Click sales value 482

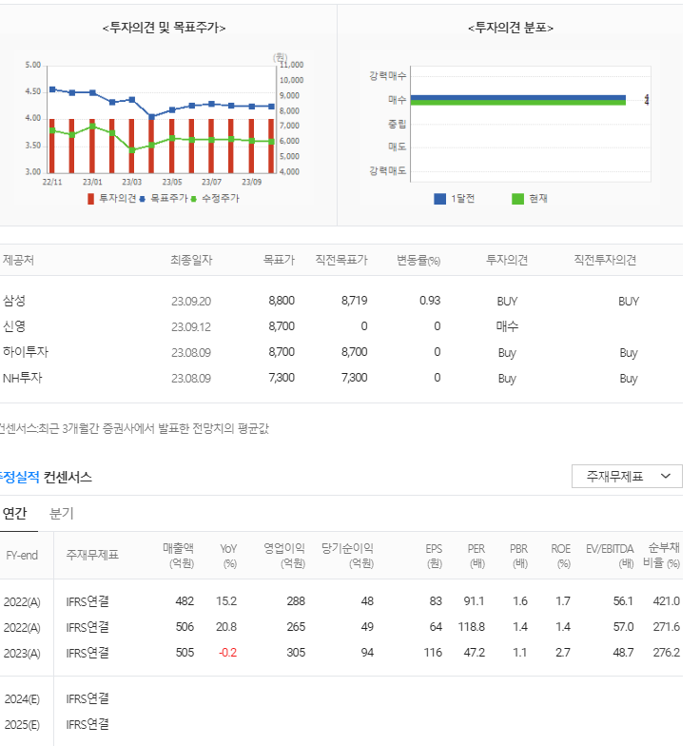tap(185, 601)
